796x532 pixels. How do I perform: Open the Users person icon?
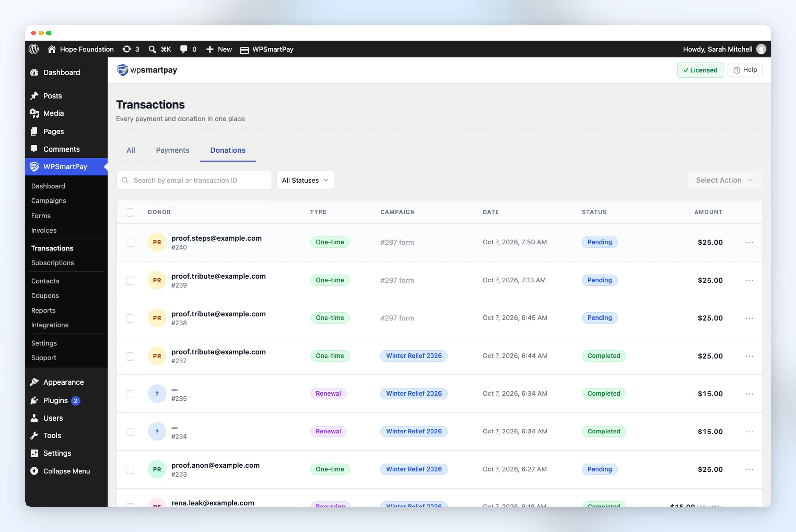(x=34, y=418)
